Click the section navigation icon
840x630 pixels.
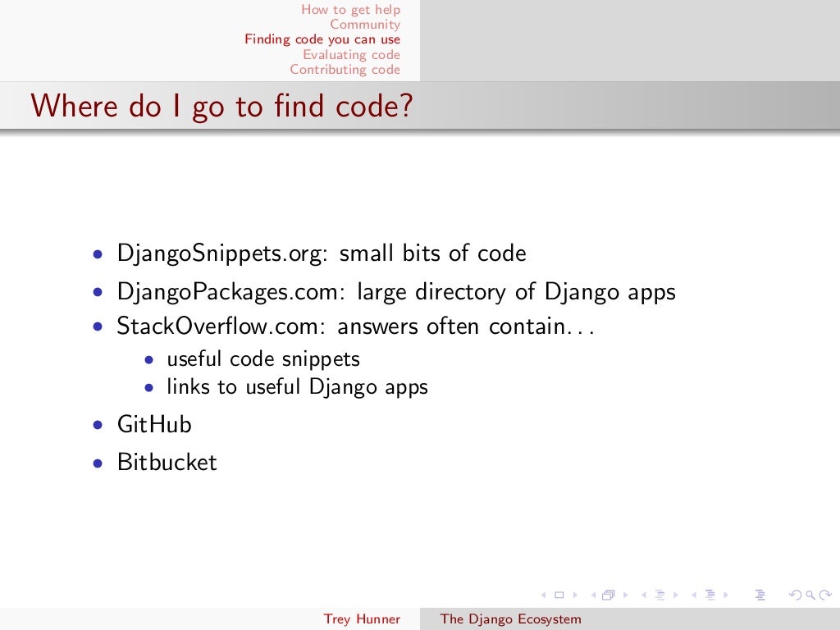point(710,595)
